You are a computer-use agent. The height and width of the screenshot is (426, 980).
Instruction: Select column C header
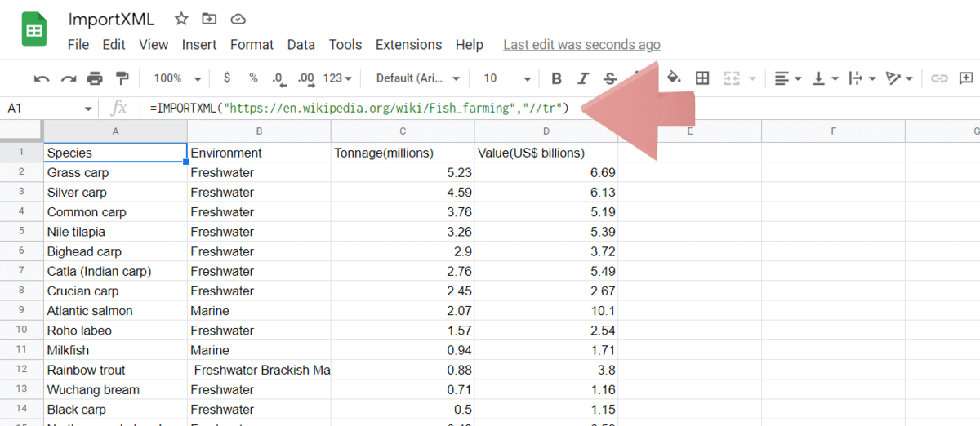(403, 131)
